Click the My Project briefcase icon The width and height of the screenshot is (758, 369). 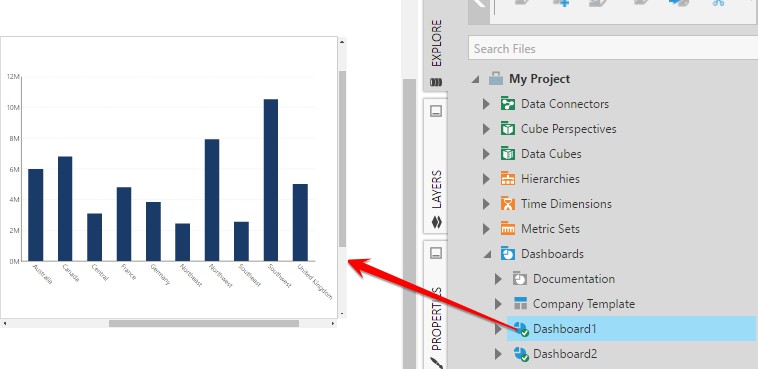tap(496, 78)
